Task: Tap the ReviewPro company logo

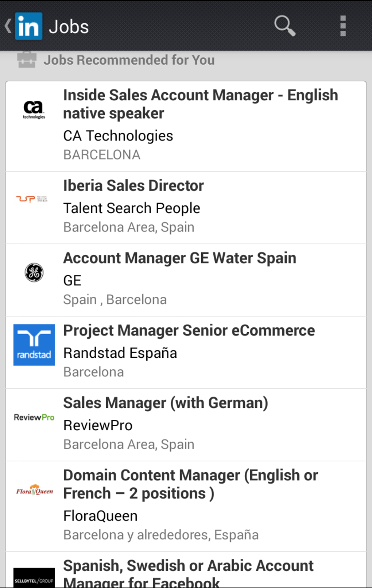Action: point(34,417)
